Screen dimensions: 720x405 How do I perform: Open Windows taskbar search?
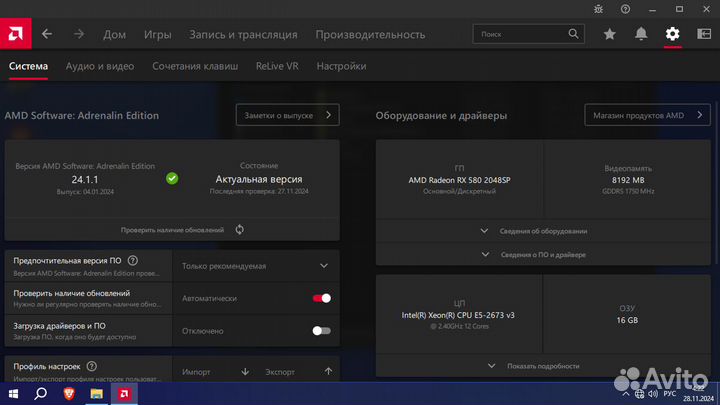tap(41, 394)
